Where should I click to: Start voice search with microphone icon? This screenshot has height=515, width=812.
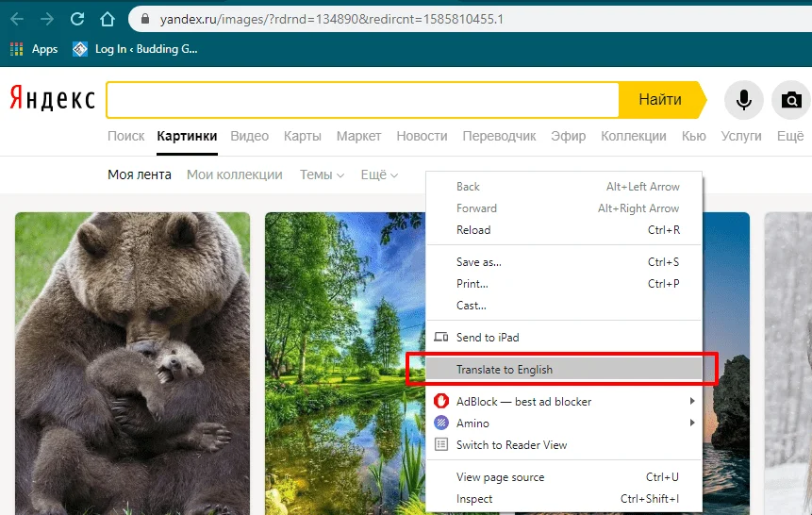[744, 99]
